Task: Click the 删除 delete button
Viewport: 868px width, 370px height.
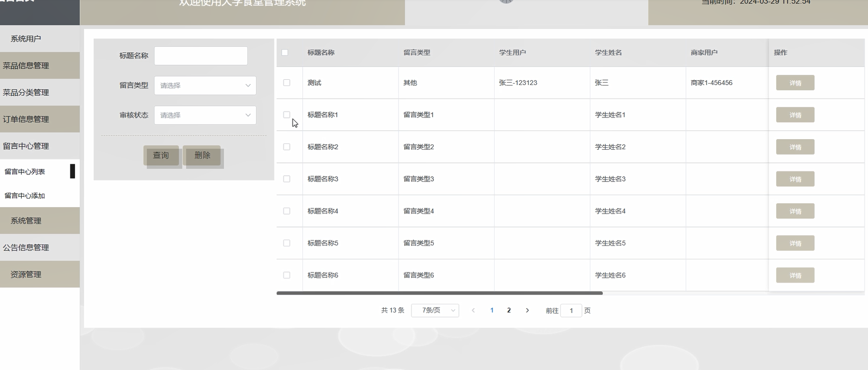Action: 202,155
